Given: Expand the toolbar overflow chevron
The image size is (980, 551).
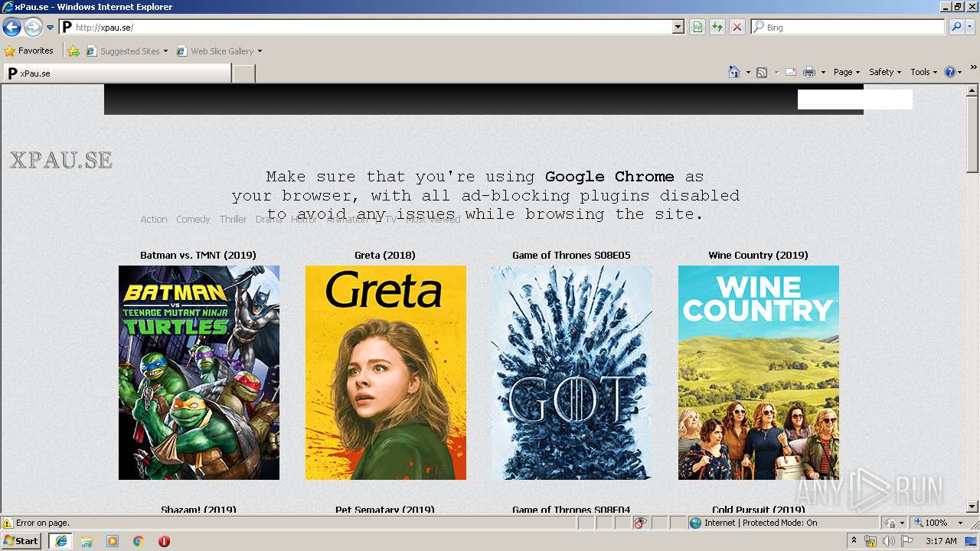Looking at the screenshot, I should point(974,69).
